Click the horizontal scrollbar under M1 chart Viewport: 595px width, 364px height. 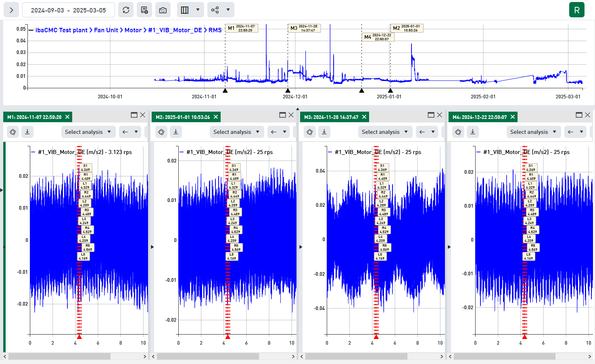tap(59, 356)
